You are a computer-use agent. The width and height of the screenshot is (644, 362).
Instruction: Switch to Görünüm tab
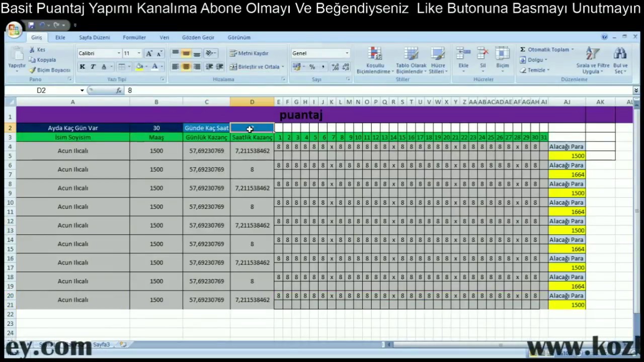(x=239, y=37)
